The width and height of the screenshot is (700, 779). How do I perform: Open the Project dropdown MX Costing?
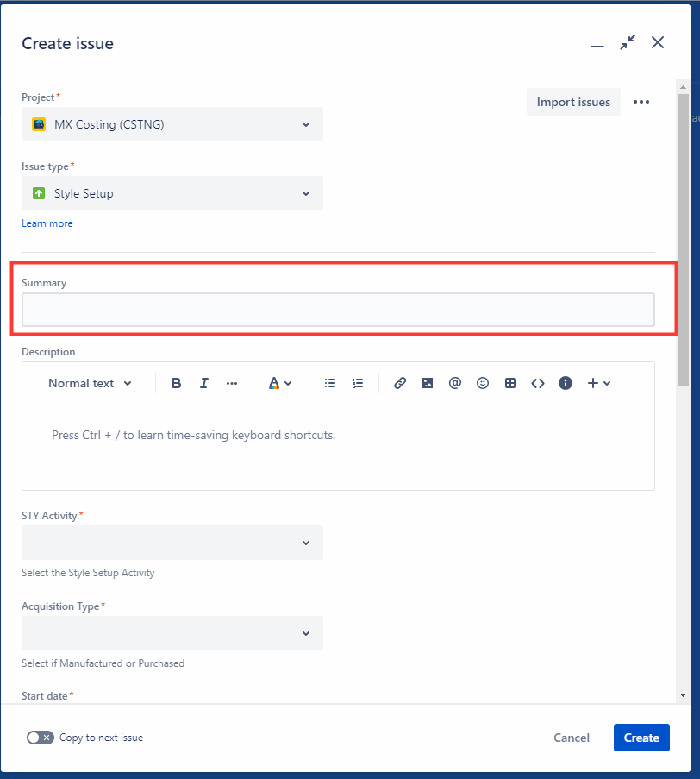click(x=172, y=124)
